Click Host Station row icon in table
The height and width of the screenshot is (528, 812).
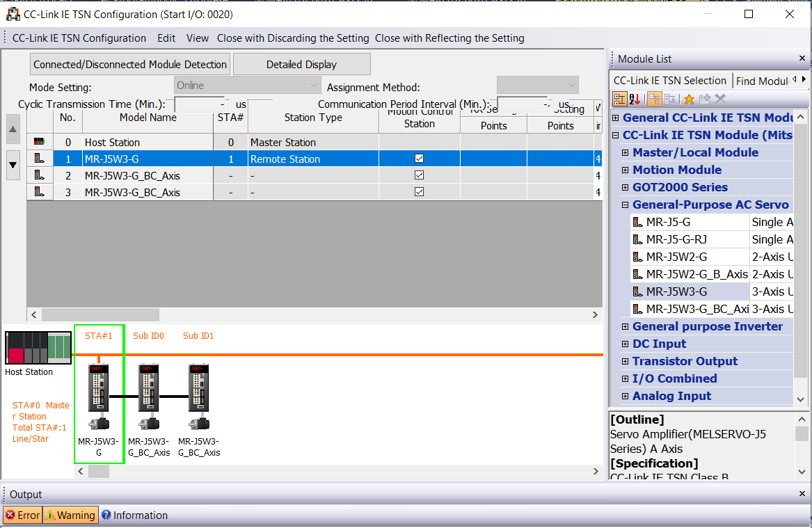(40, 141)
